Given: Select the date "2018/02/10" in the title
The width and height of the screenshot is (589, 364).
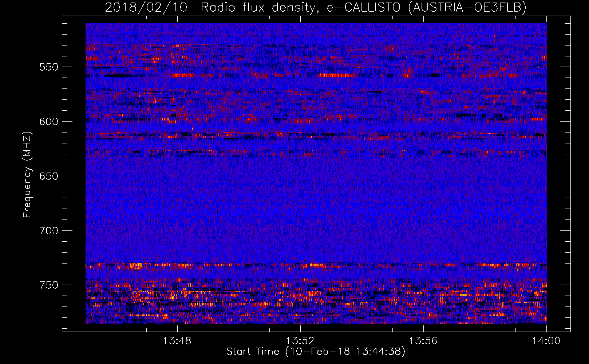Looking at the screenshot, I should point(146,7).
